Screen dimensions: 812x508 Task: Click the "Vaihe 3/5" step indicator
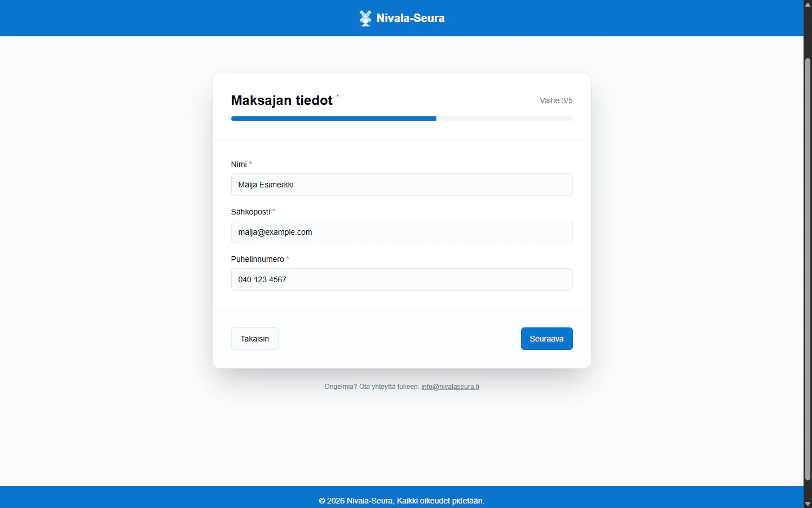(x=556, y=100)
